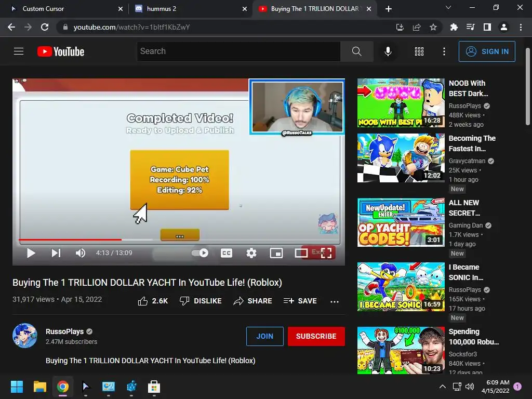The image size is (532, 399).
Task: Install app from address bar icon
Action: click(400, 27)
